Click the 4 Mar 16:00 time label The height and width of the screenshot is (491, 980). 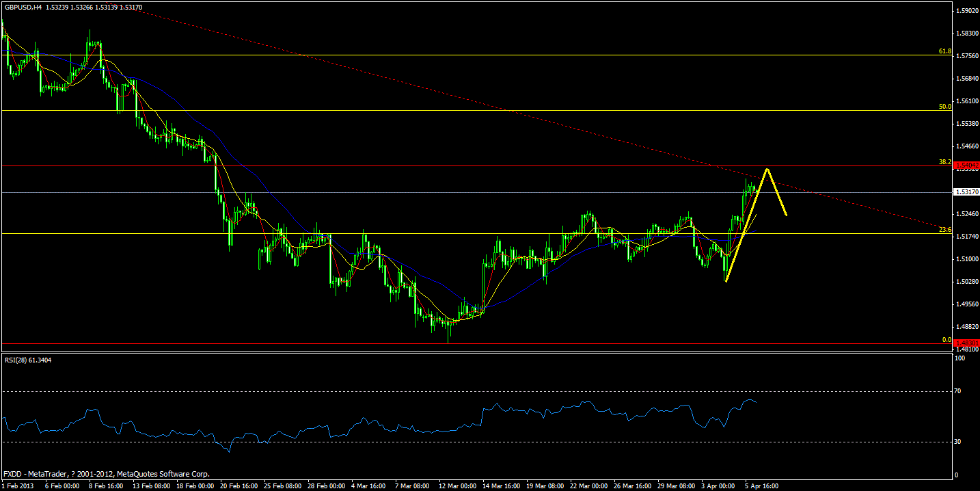tap(368, 486)
